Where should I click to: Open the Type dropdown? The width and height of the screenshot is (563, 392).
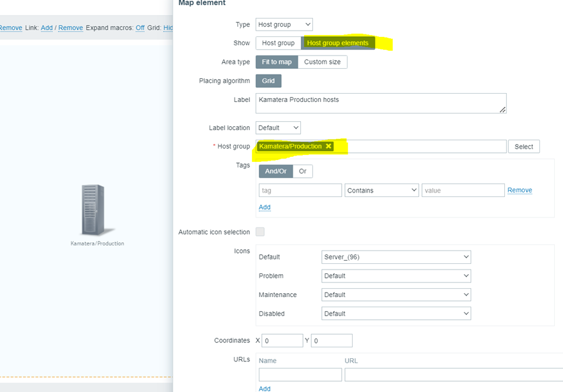[x=284, y=25]
